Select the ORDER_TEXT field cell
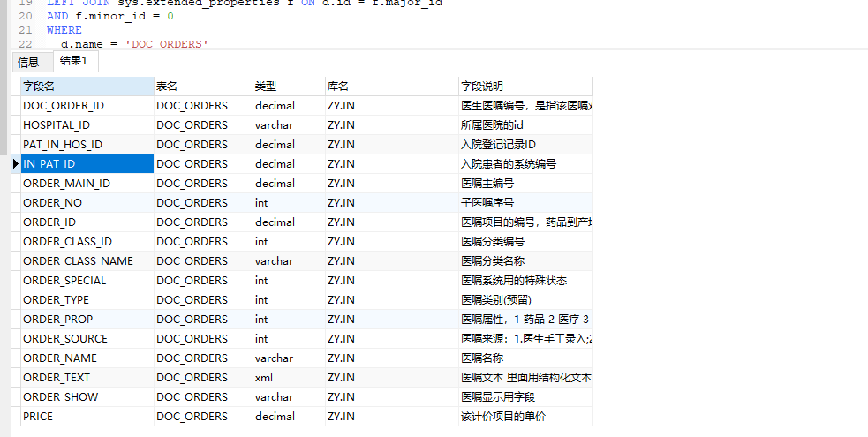 click(87, 377)
